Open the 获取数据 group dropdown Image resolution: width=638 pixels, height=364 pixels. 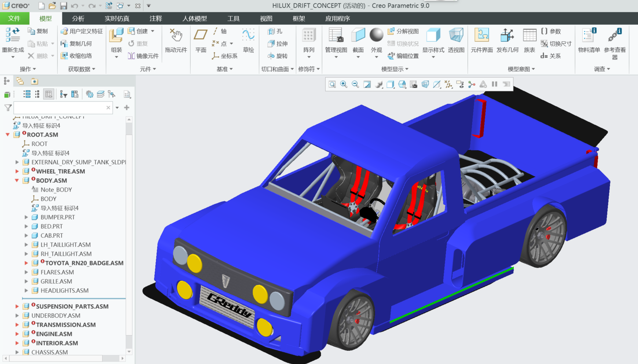tap(81, 69)
